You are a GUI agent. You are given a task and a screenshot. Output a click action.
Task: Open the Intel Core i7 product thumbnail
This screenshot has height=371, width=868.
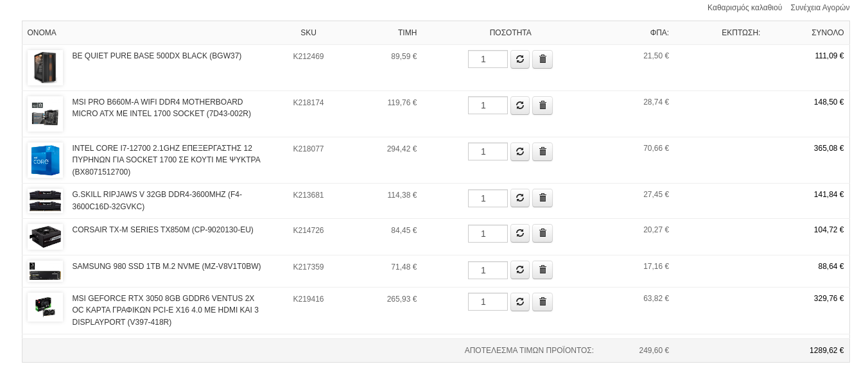pyautogui.click(x=45, y=160)
